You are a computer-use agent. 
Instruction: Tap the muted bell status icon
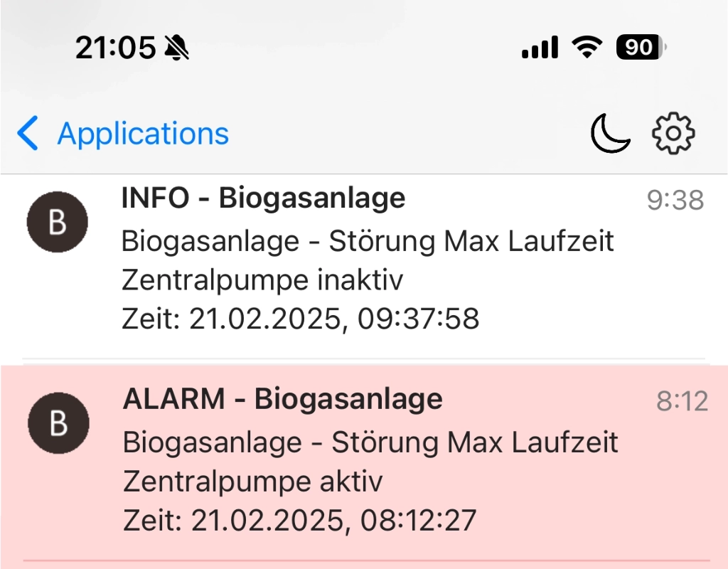(x=177, y=48)
